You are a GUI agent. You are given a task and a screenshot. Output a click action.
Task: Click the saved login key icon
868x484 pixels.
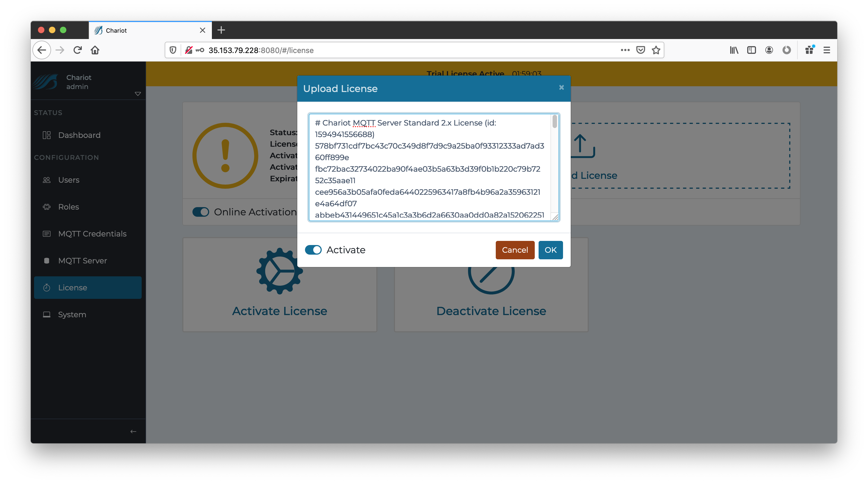200,50
